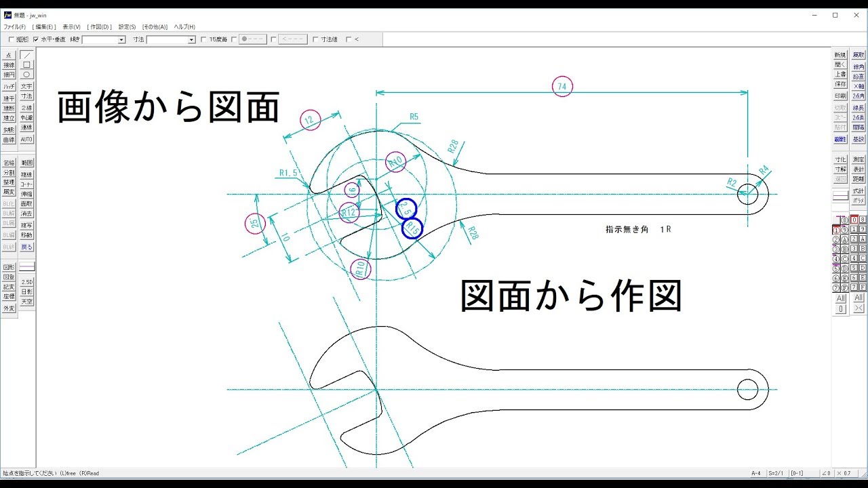Open the ファイル(F) menu
This screenshot has height=488, width=868.
pos(14,26)
